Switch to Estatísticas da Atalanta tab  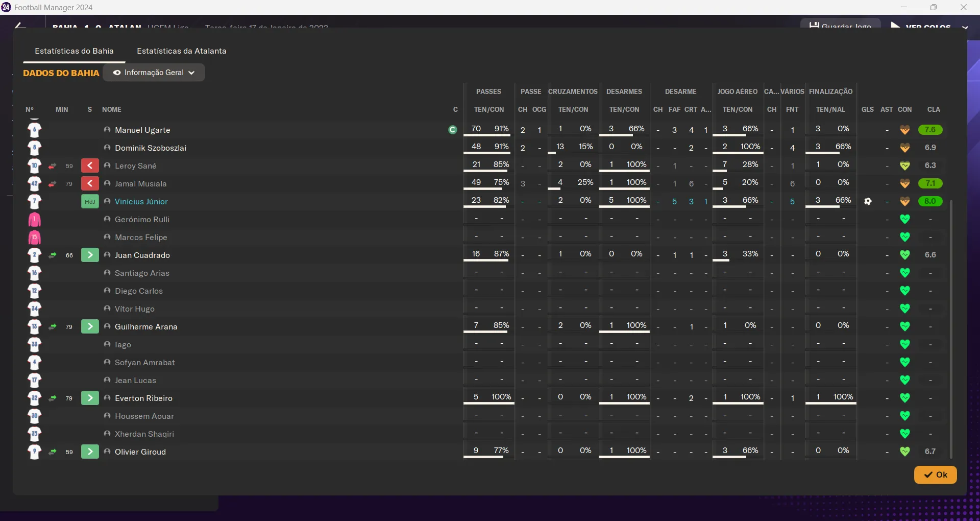(x=182, y=51)
